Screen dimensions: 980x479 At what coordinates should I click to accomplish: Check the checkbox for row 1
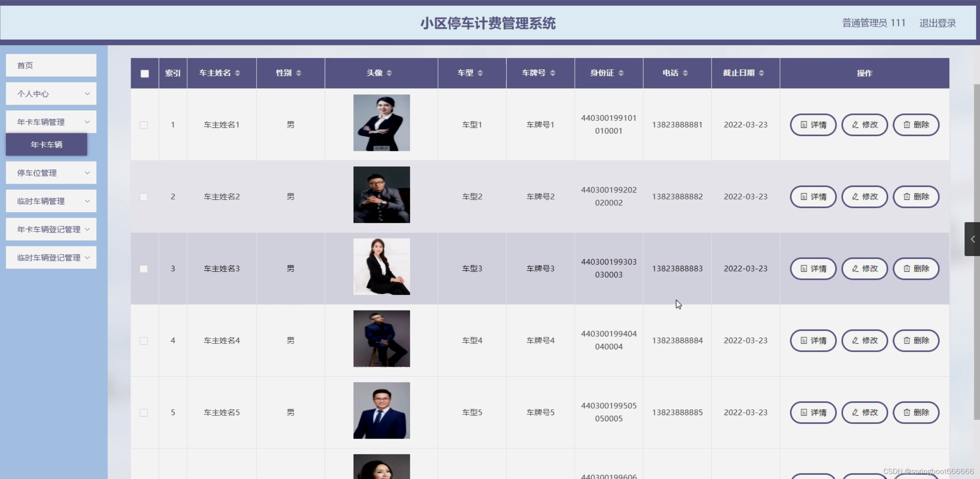coord(144,125)
